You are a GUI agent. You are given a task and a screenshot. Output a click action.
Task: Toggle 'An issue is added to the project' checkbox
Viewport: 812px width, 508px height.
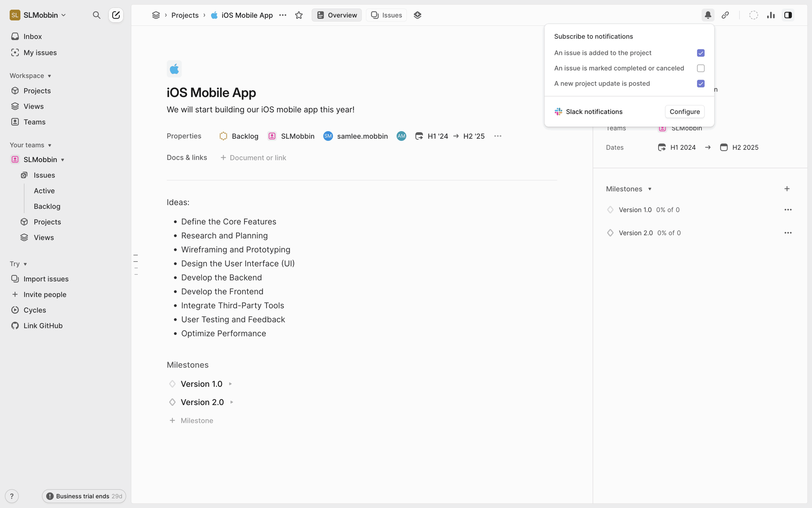(701, 53)
